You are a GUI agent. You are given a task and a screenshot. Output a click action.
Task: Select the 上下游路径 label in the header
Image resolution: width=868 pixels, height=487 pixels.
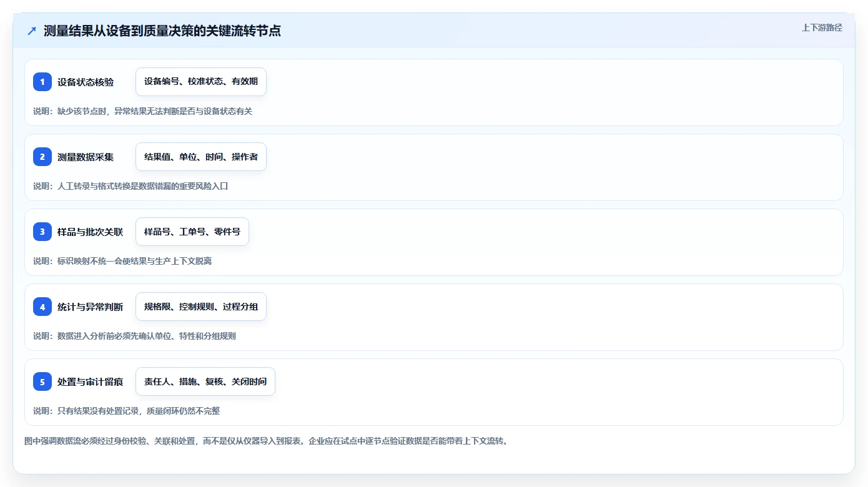coord(822,27)
